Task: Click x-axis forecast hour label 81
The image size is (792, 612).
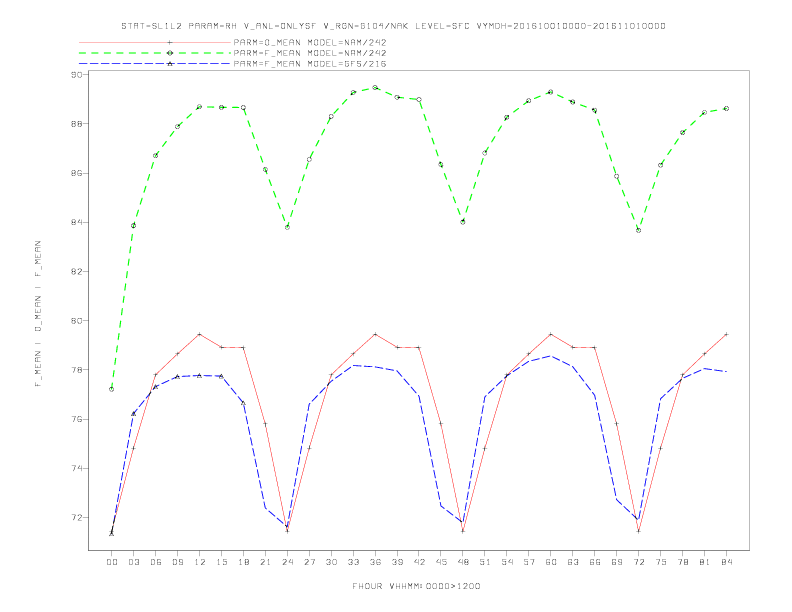Action: click(705, 562)
